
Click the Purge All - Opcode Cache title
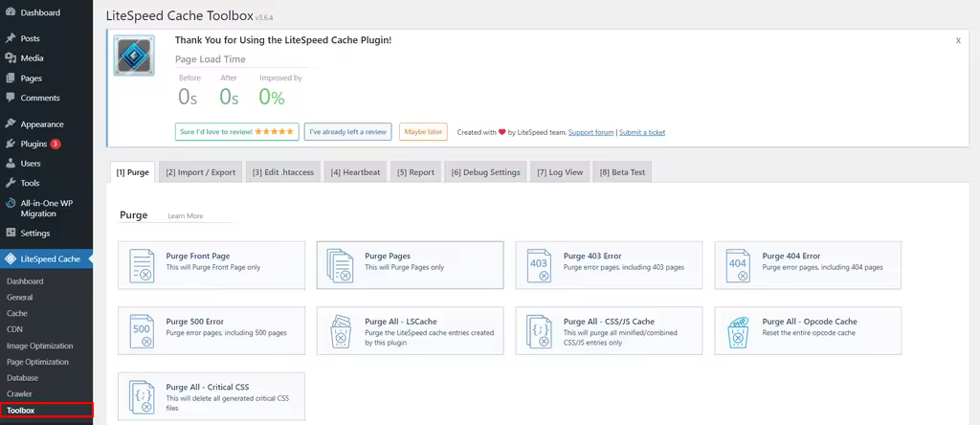(810, 322)
